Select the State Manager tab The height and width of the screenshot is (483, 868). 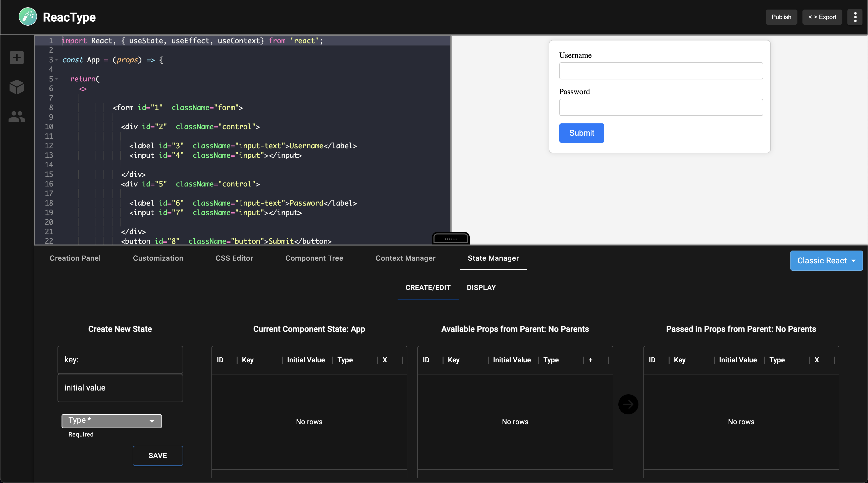(x=493, y=258)
